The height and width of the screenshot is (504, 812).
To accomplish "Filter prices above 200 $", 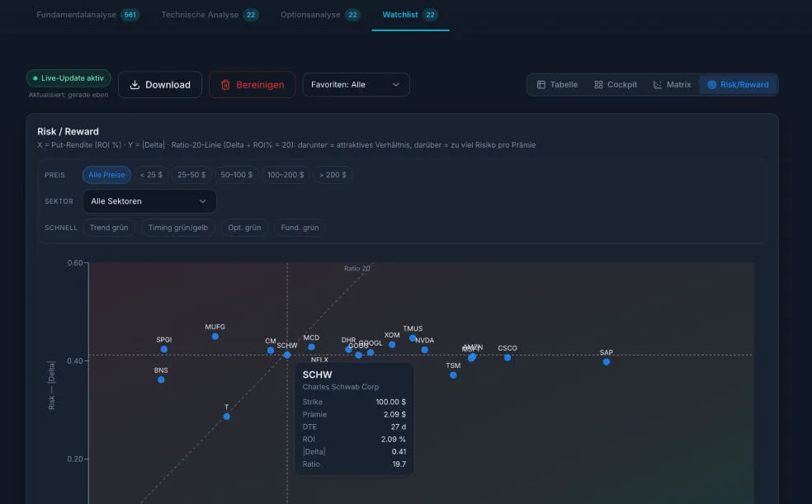I will [333, 175].
